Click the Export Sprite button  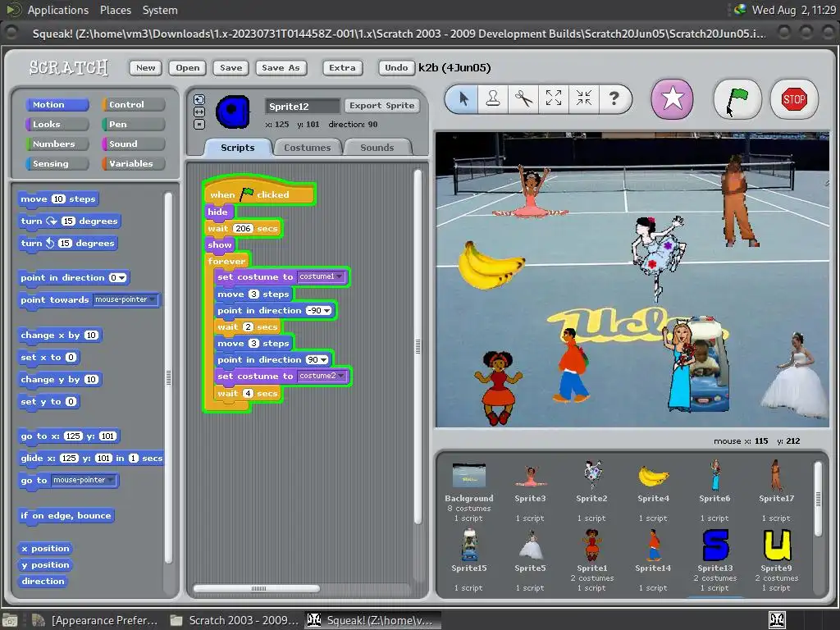[382, 106]
